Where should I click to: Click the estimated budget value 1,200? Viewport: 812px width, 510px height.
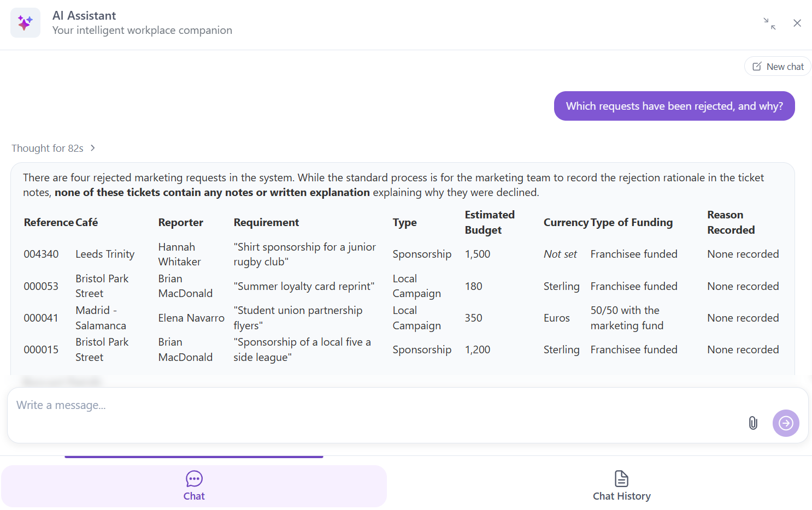[478, 349]
